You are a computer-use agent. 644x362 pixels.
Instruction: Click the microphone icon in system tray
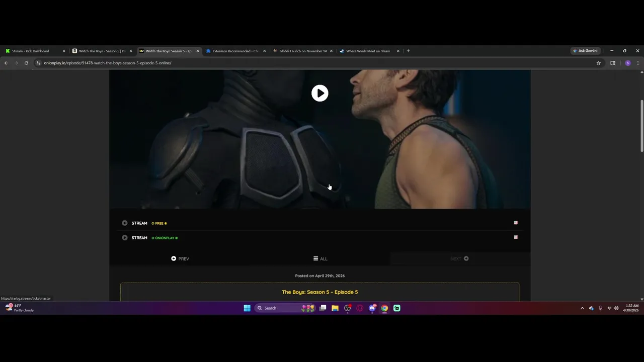600,308
